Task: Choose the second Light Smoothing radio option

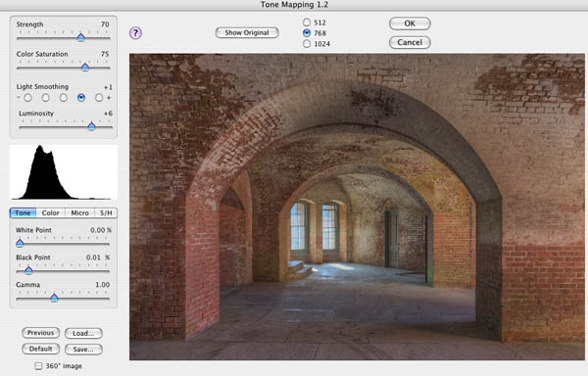Action: tap(45, 98)
